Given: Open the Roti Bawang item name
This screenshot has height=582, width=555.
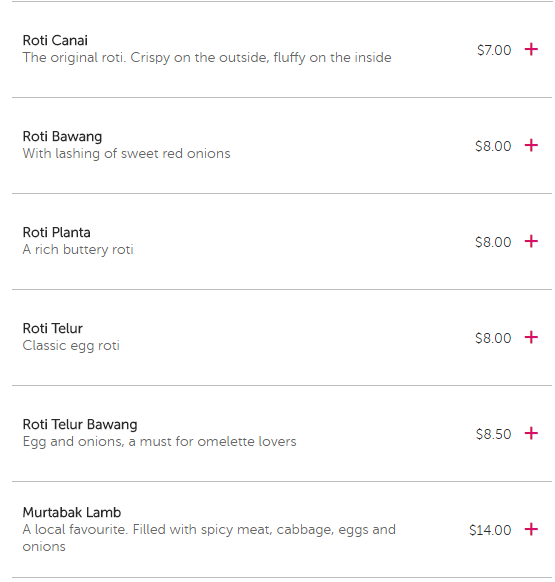Looking at the screenshot, I should tap(62, 137).
